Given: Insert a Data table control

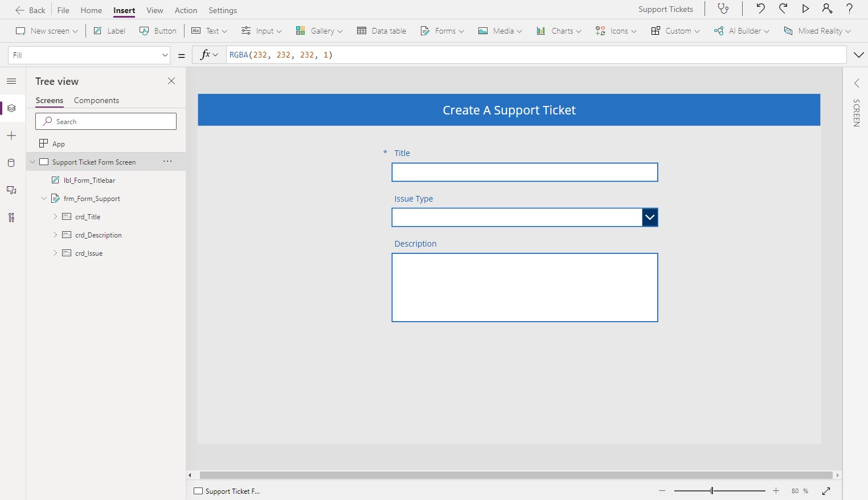Looking at the screenshot, I should [381, 31].
